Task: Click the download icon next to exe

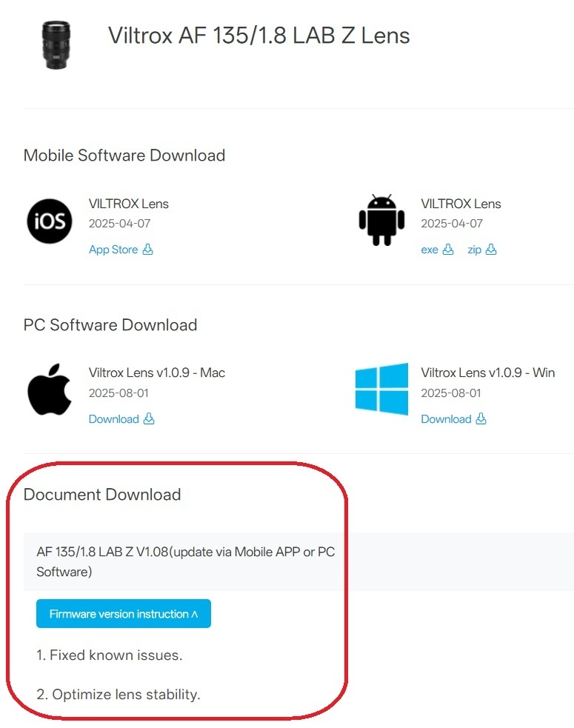Action: [448, 250]
